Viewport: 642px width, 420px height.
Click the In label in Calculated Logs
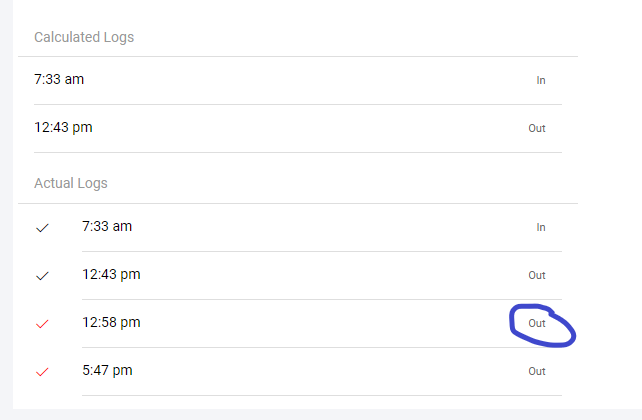tap(541, 80)
